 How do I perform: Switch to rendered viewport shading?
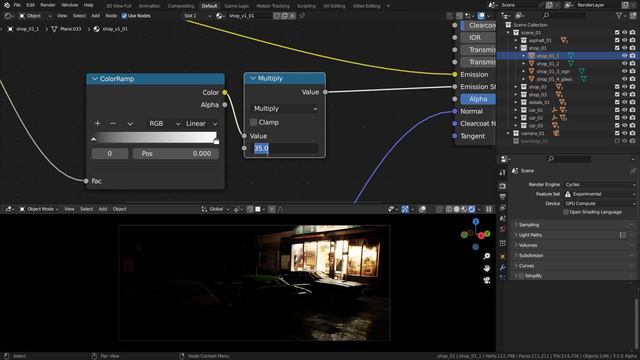(472, 209)
